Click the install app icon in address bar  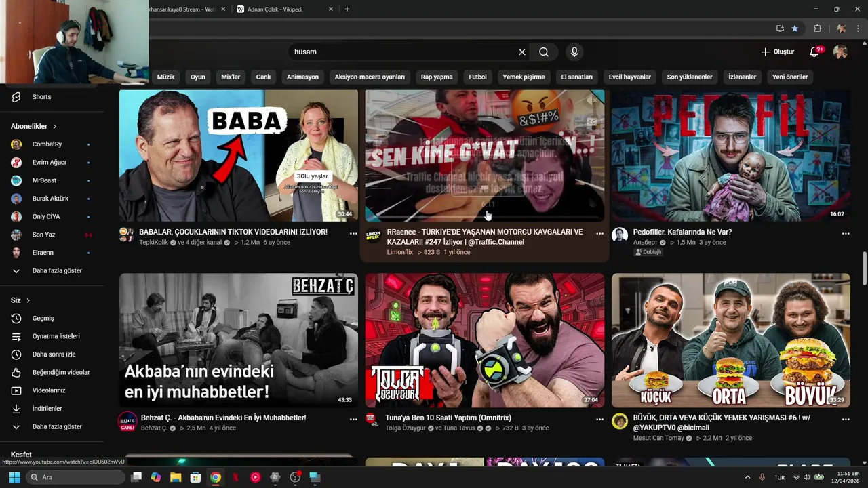click(780, 28)
